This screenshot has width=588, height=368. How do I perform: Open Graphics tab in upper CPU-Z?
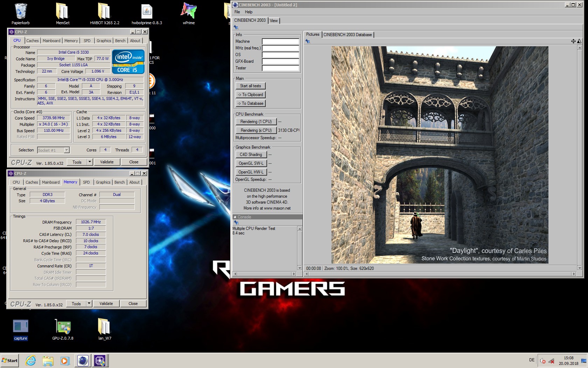click(x=104, y=41)
